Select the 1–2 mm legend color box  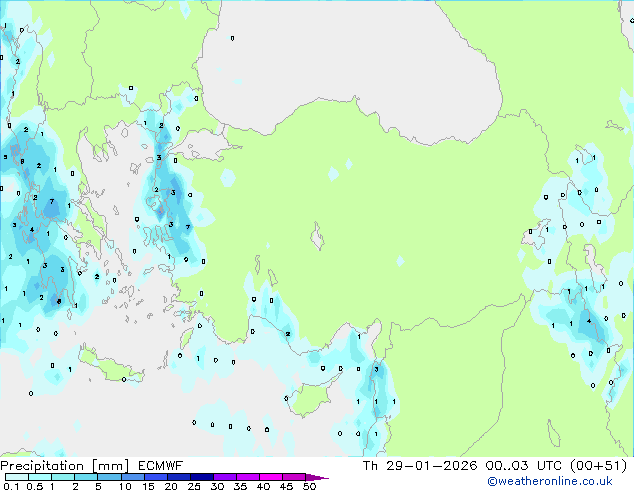tap(63, 477)
